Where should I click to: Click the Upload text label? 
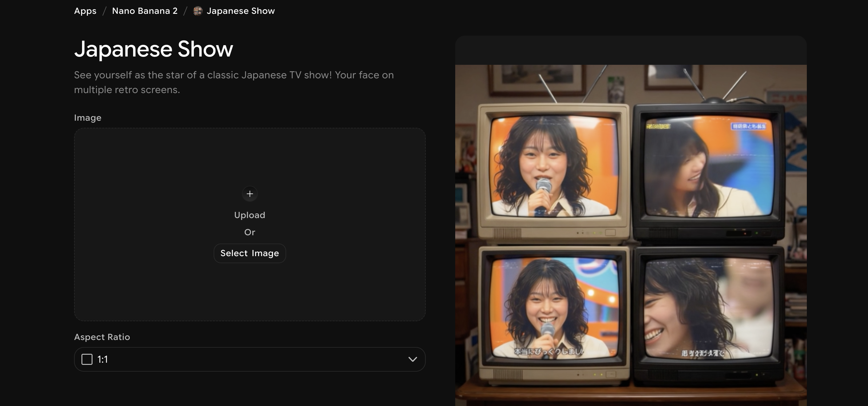pos(250,215)
